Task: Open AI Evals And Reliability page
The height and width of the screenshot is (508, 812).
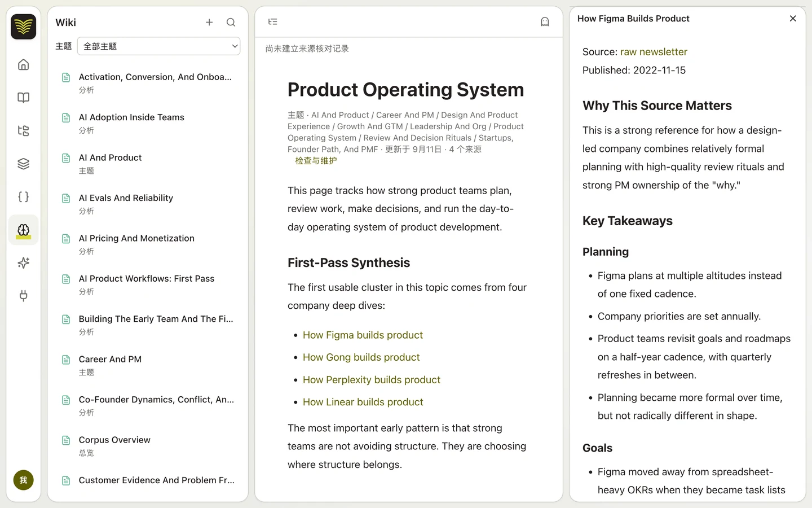Action: pyautogui.click(x=148, y=204)
